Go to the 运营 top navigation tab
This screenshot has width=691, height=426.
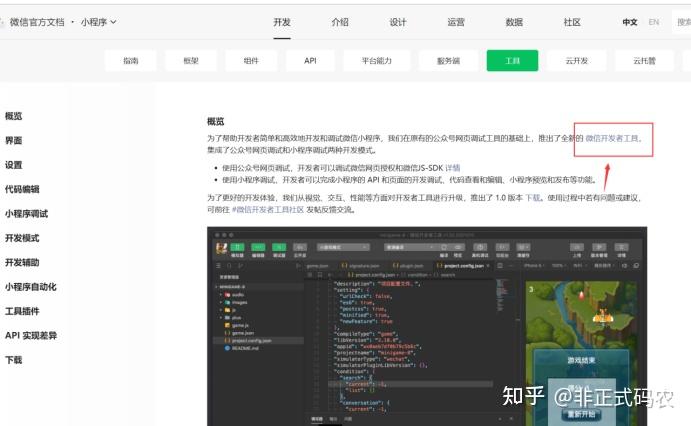click(x=456, y=22)
